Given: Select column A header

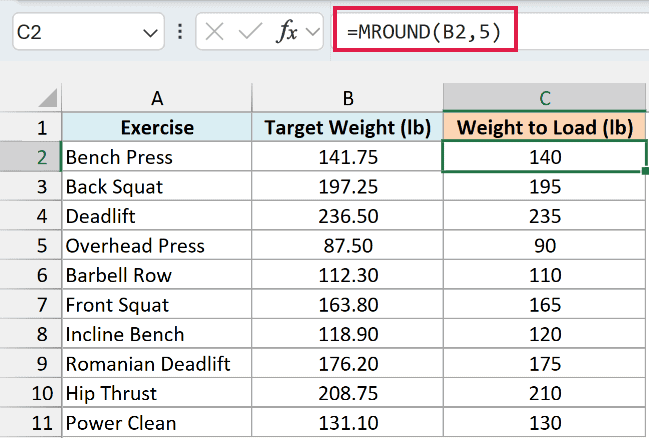Looking at the screenshot, I should tap(157, 98).
